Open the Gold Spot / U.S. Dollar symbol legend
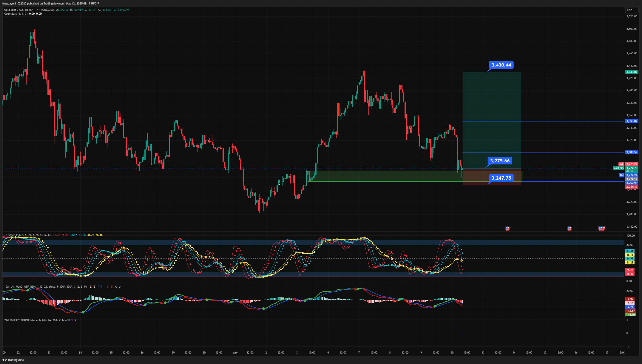Image resolution: width=642 pixels, height=364 pixels. point(18,10)
